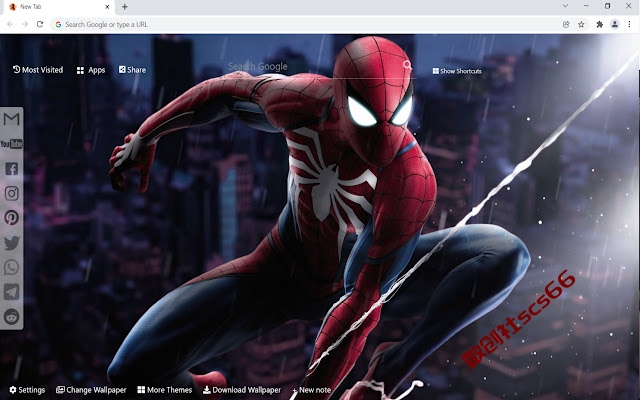Open More Themes
Image resolution: width=640 pixels, height=400 pixels.
tap(164, 390)
